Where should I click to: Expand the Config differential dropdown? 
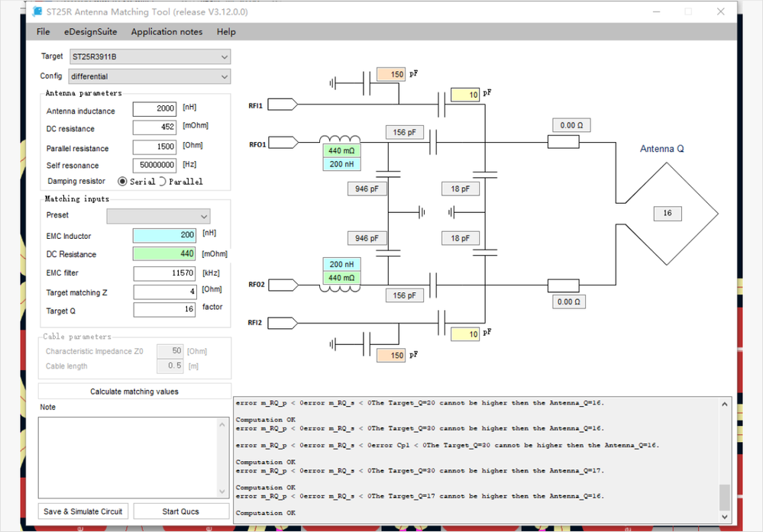coord(149,76)
